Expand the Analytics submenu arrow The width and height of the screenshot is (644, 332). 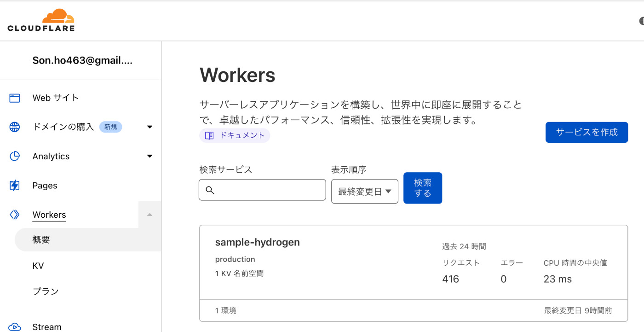click(149, 156)
